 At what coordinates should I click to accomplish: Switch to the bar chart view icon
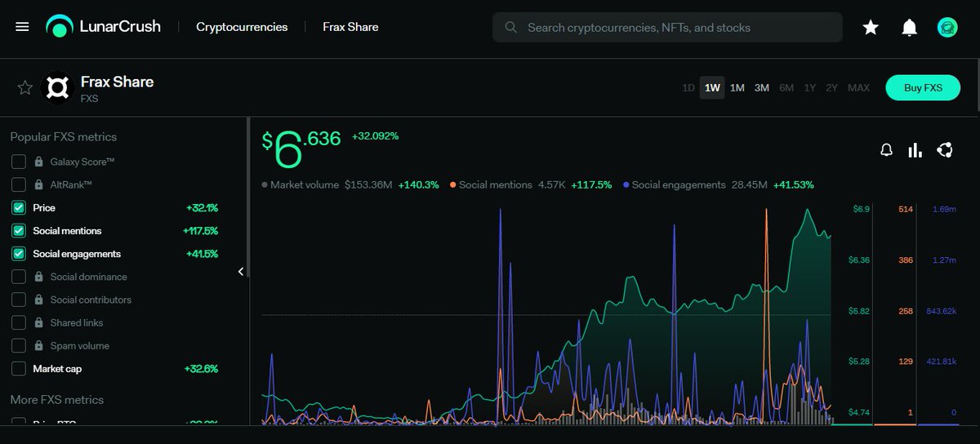(915, 150)
